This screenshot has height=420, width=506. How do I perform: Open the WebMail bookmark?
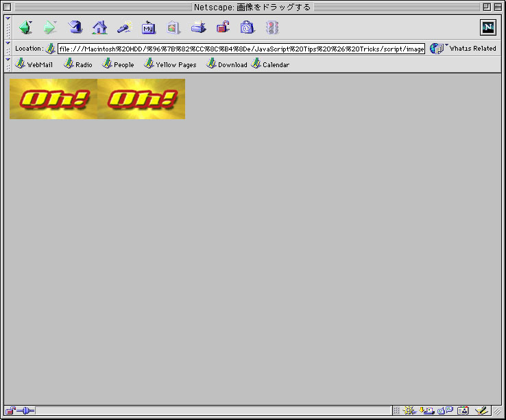[34, 64]
